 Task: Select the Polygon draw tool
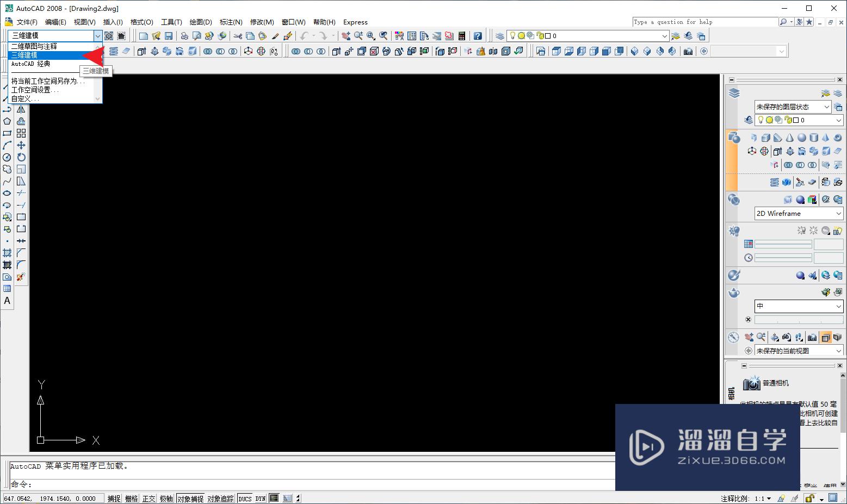7,121
